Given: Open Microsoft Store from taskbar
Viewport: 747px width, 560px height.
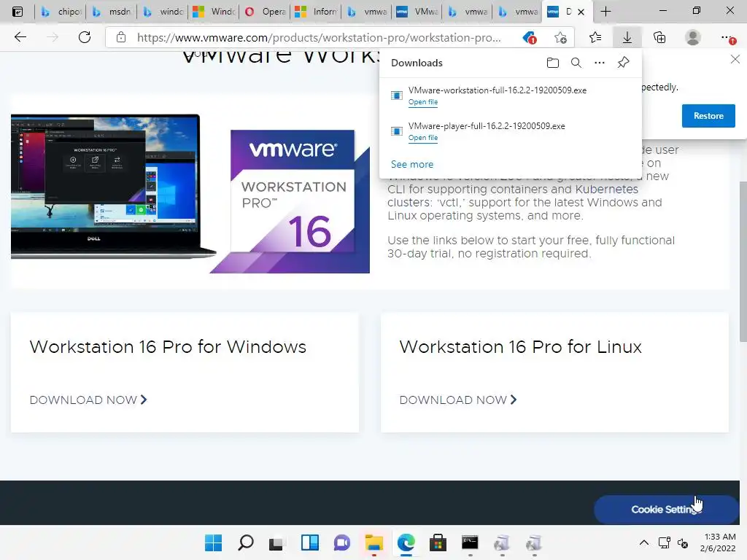Looking at the screenshot, I should tap(438, 542).
